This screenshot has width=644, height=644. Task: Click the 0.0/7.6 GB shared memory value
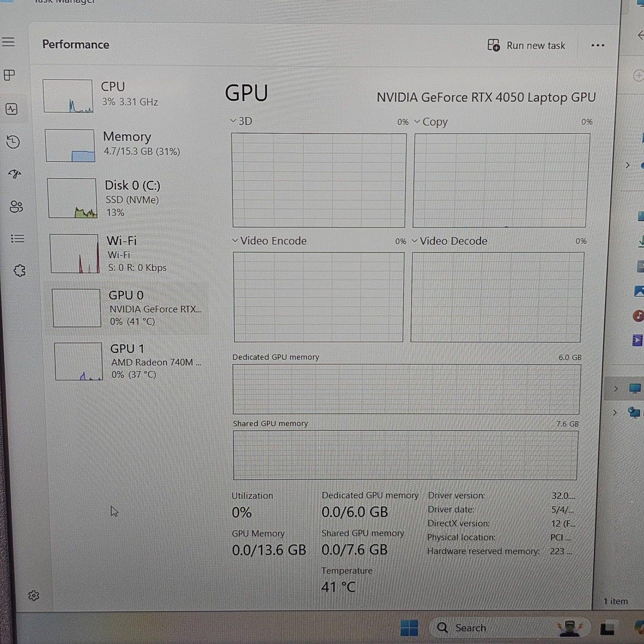click(355, 550)
